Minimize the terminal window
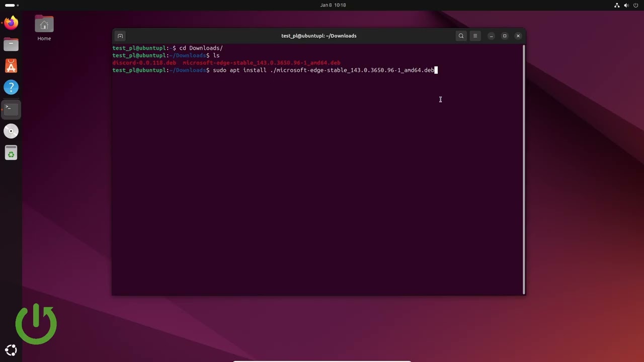 click(x=491, y=36)
